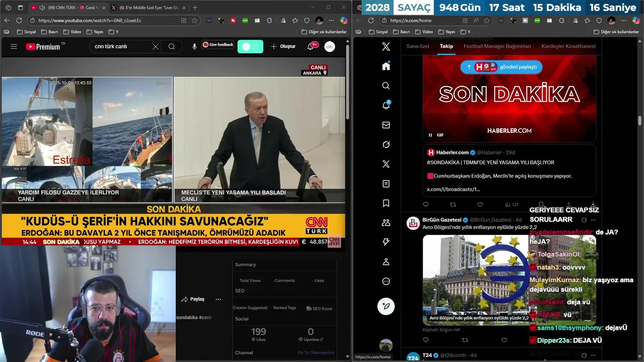Open Grok icon in X sidebar
Image resolution: width=644 pixels, height=362 pixels.
(x=386, y=145)
